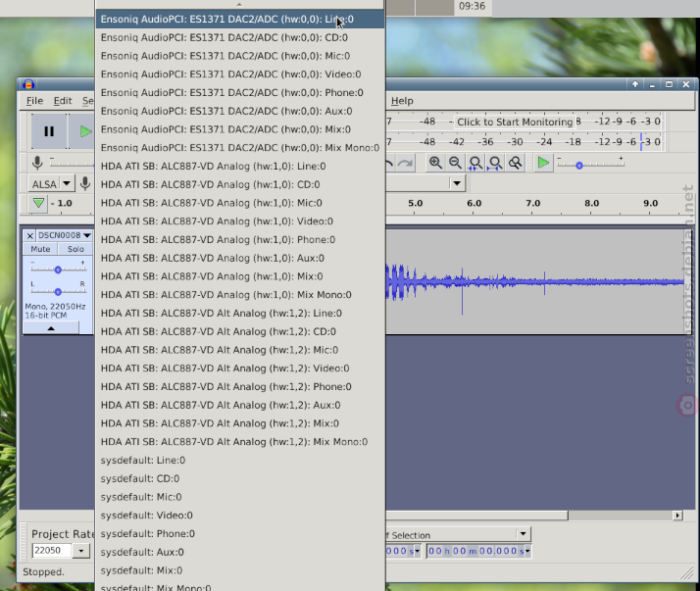Click the window shade up-arrow button

coord(635,84)
